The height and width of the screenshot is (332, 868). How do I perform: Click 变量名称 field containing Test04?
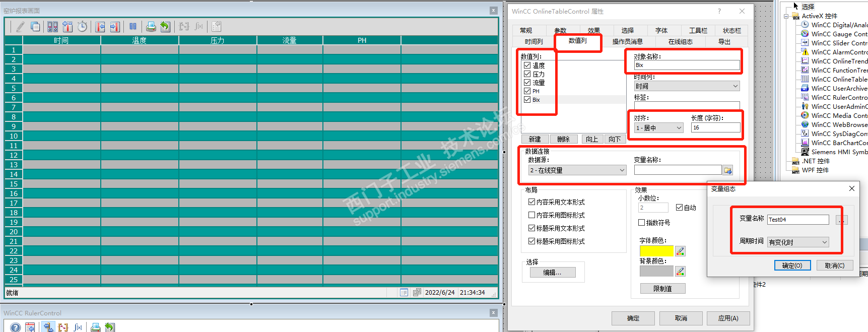coord(798,220)
